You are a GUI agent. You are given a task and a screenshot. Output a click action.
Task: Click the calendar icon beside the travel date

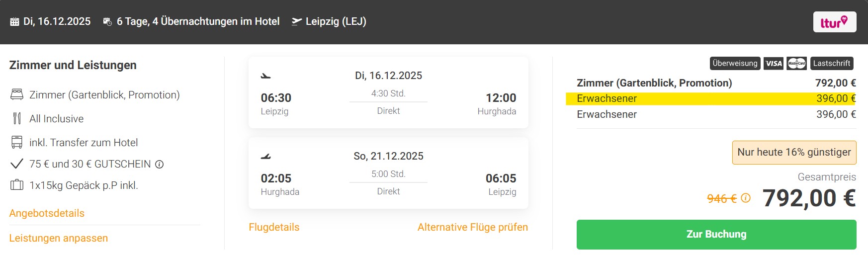(x=14, y=22)
